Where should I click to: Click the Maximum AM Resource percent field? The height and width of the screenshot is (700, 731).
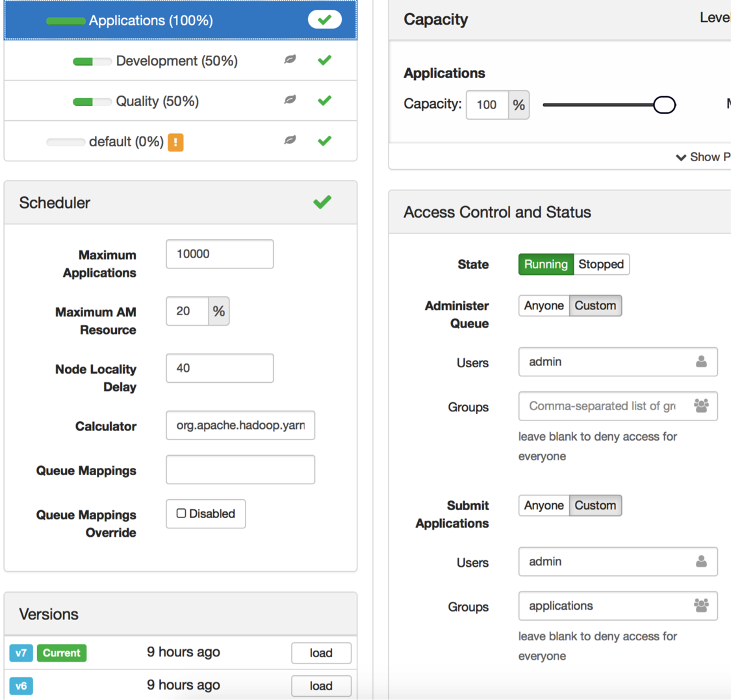187,311
